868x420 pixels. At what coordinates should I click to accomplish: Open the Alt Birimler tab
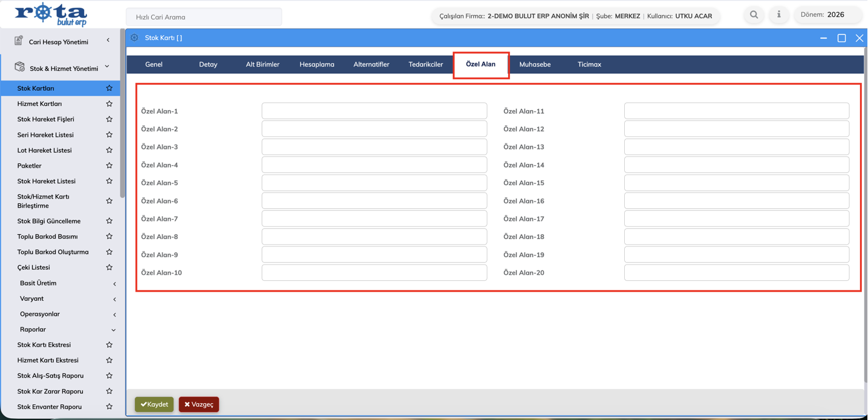coord(263,64)
